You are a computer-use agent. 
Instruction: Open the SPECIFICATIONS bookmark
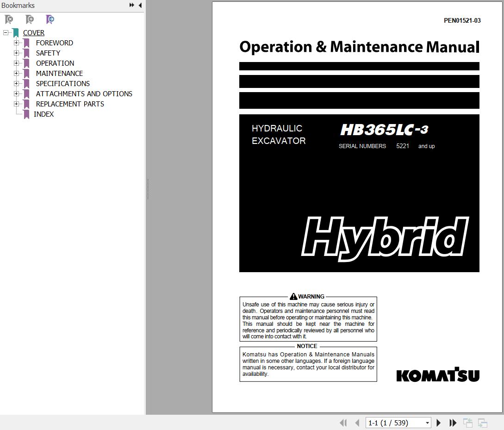point(62,84)
